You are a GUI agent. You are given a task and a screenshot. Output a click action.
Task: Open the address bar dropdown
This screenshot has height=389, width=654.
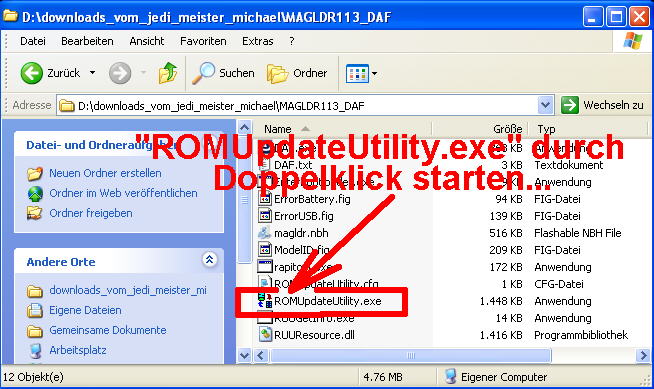(x=545, y=105)
